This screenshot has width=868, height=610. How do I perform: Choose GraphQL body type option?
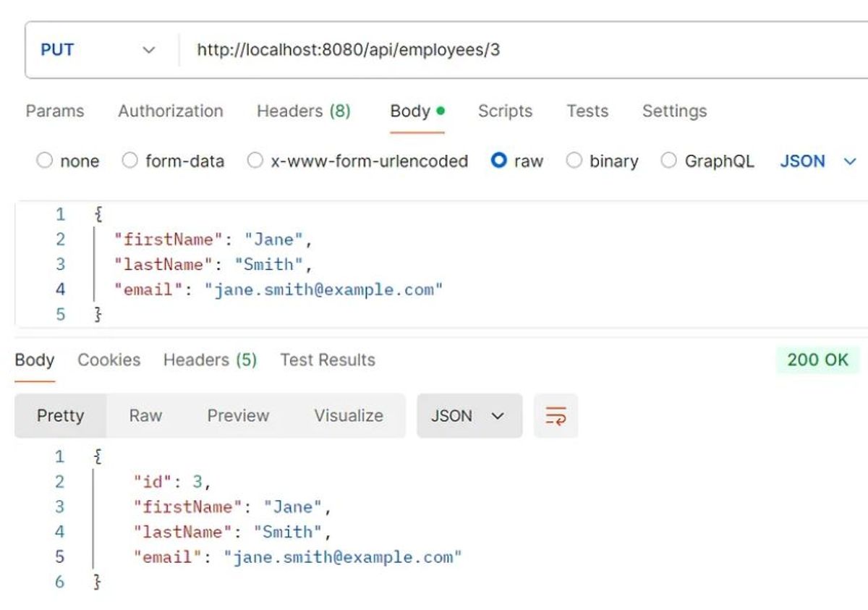pyautogui.click(x=669, y=161)
